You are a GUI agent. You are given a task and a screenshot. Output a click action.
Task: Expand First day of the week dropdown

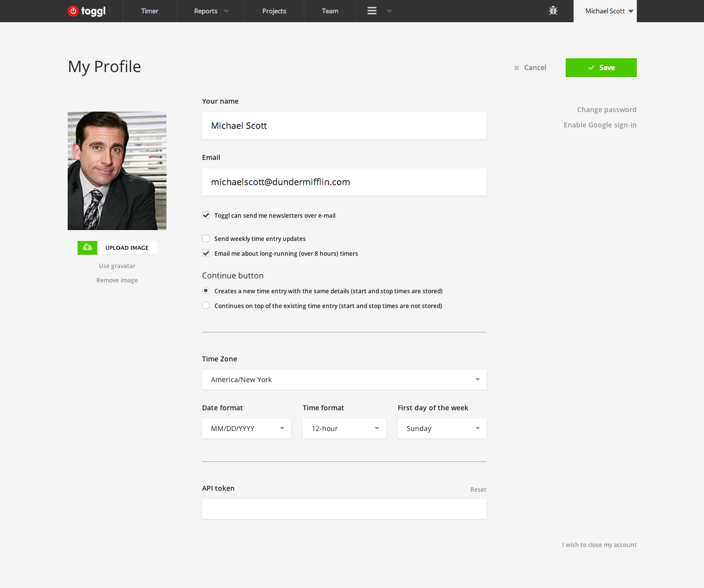tap(442, 429)
